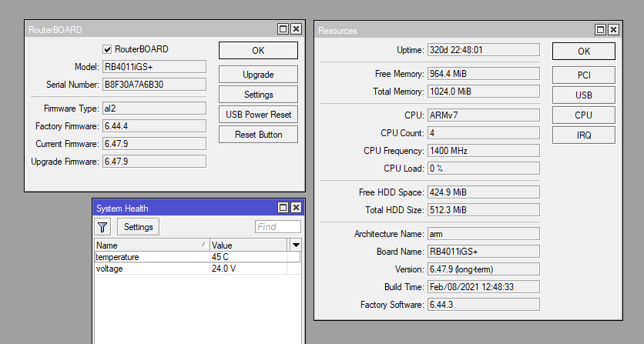The height and width of the screenshot is (344, 644).
Task: Click the Current Firmware field
Action: (x=154, y=144)
